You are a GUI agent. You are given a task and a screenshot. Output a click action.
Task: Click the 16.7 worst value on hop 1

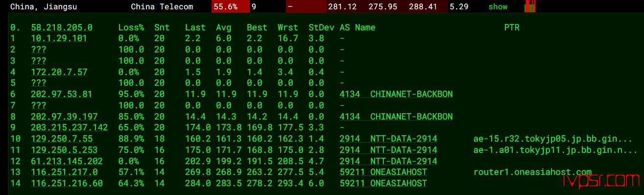288,38
